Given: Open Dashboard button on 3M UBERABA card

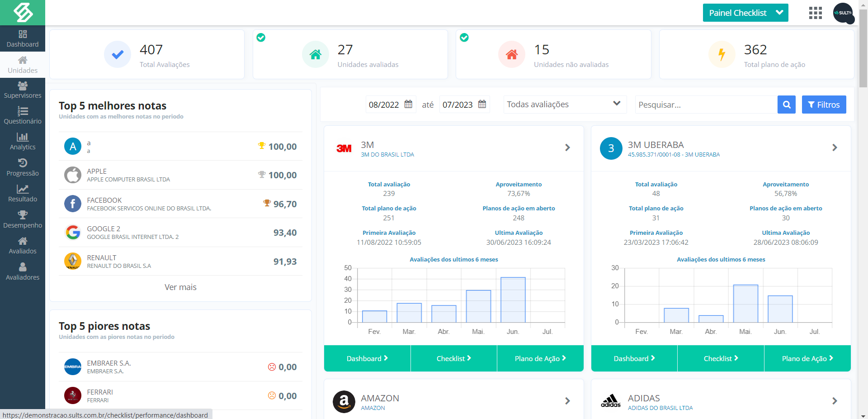Looking at the screenshot, I should [x=634, y=358].
